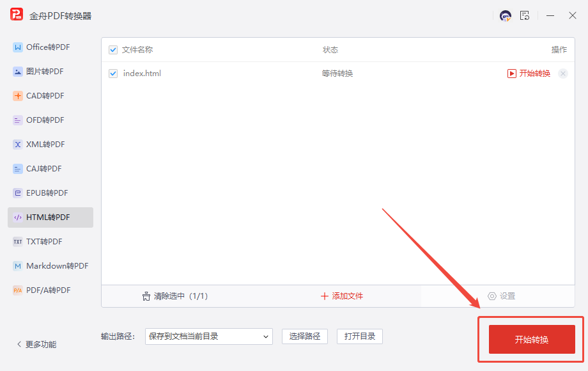Click the 操作 column header
The height and width of the screenshot is (371, 588).
click(559, 50)
